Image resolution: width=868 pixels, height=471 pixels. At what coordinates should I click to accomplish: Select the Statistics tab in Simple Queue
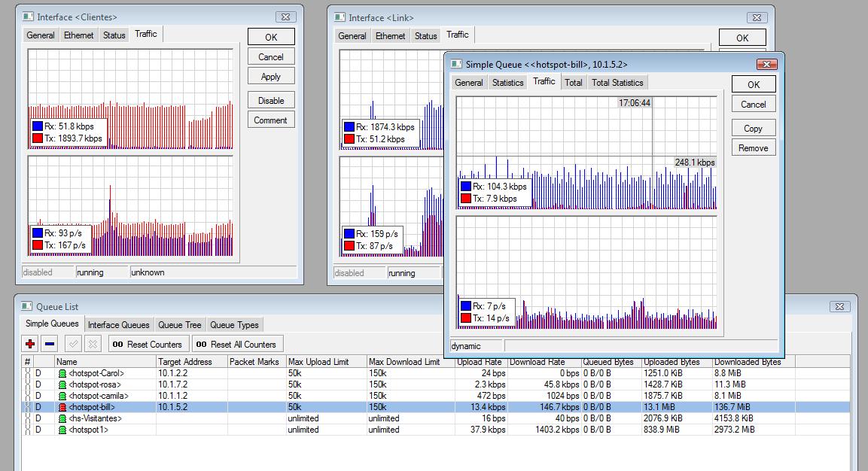click(x=507, y=83)
